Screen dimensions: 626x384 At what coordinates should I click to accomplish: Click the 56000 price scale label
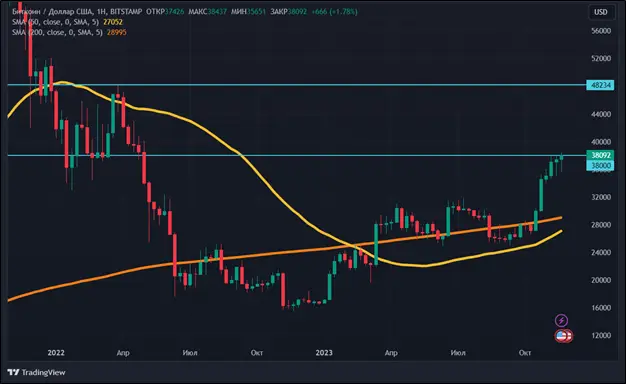601,31
